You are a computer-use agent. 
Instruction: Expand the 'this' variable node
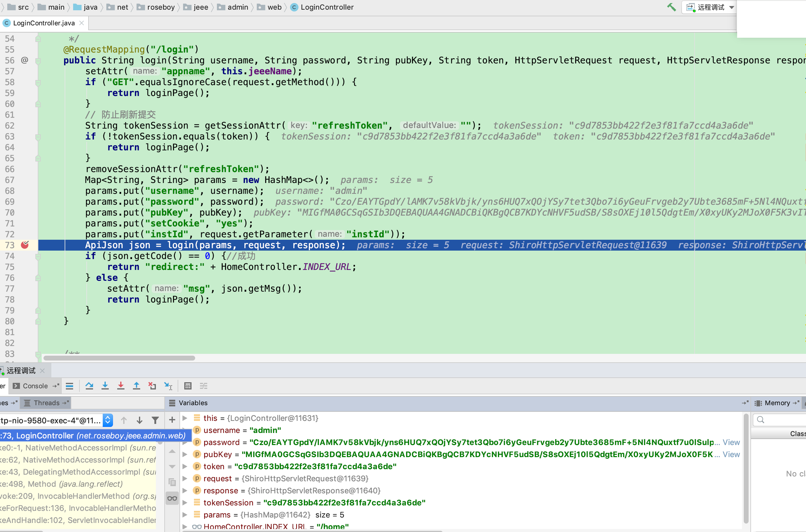[185, 418]
